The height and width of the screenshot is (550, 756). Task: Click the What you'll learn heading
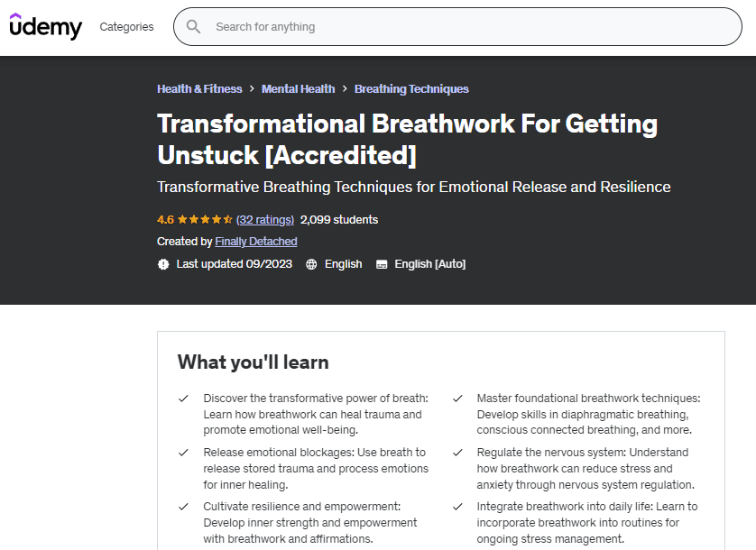pyautogui.click(x=254, y=362)
